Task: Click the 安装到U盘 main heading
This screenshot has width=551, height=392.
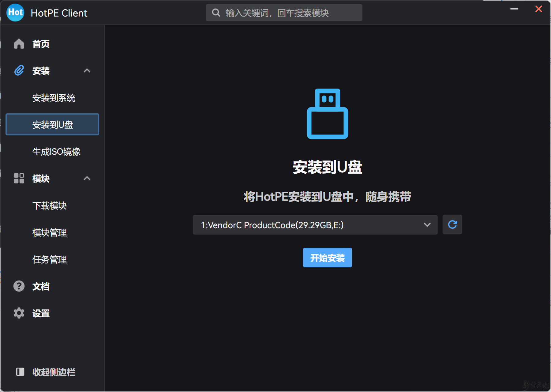Action: pos(328,167)
